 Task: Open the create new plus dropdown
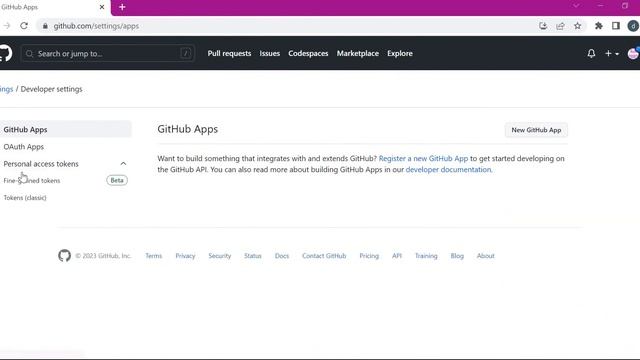(612, 53)
